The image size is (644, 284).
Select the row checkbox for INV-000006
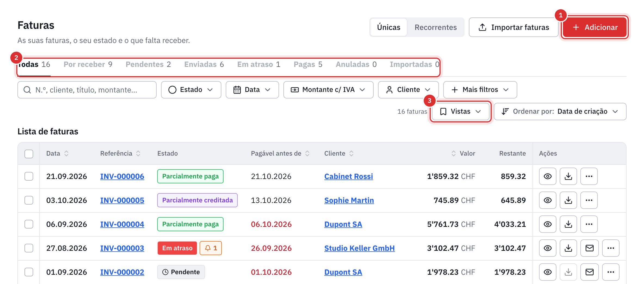[x=29, y=176]
